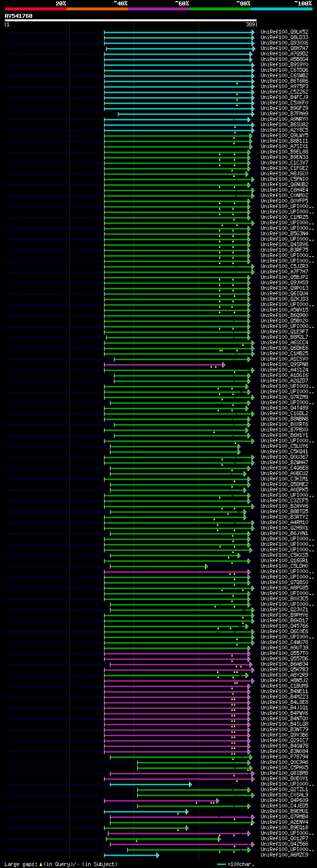Select hit label UniRef100_Q7RZM9
317x868 pixels.
coord(284,397)
